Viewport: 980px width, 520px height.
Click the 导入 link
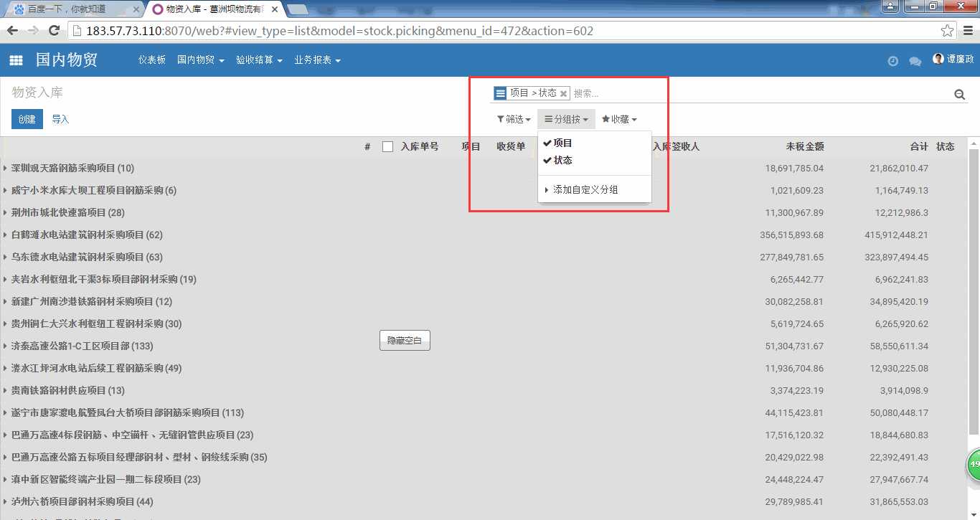60,119
